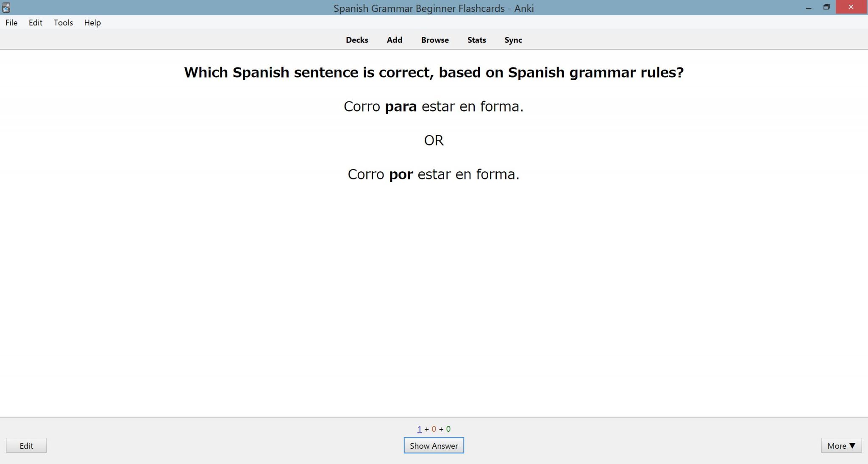Reveal the answer with Show Answer

(433, 445)
